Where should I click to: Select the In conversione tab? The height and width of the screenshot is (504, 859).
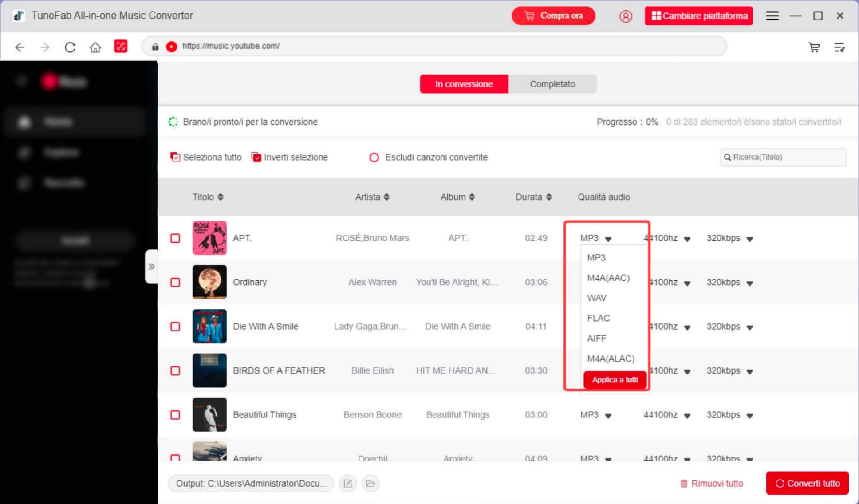click(464, 84)
